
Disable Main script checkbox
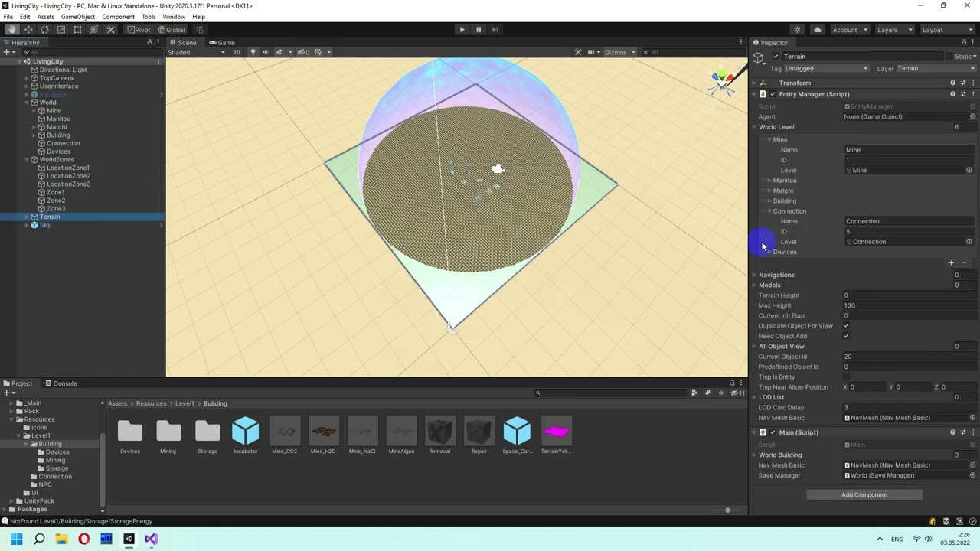click(773, 432)
